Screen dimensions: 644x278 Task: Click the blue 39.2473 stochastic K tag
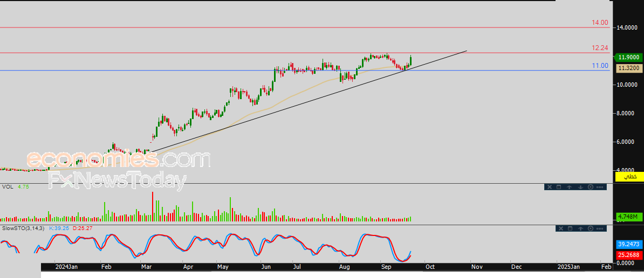coord(629,245)
